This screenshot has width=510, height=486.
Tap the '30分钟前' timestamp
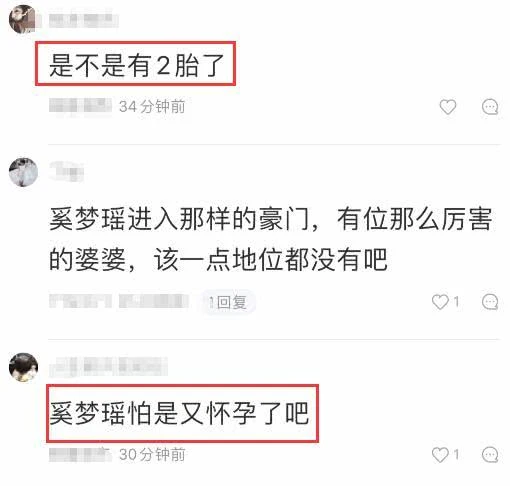(152, 455)
